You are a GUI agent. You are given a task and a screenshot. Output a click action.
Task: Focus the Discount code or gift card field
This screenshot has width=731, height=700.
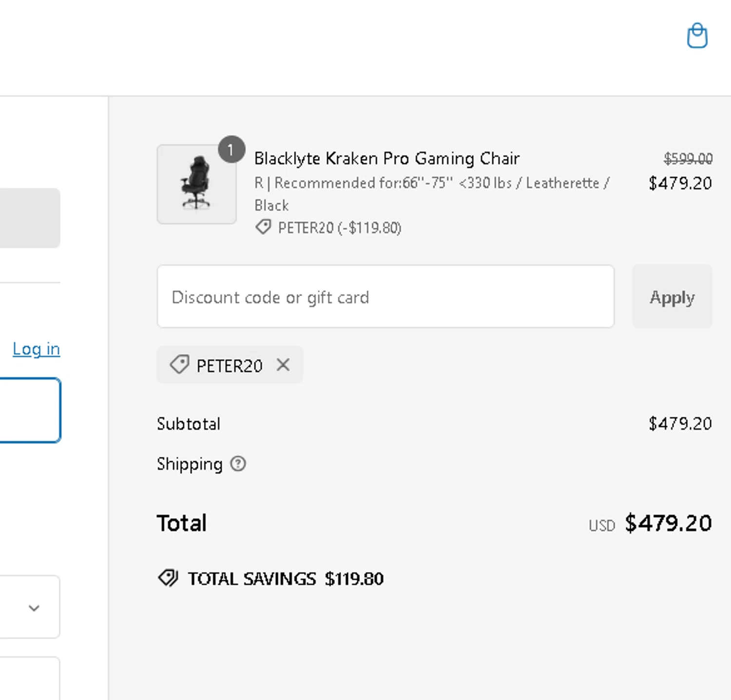385,296
